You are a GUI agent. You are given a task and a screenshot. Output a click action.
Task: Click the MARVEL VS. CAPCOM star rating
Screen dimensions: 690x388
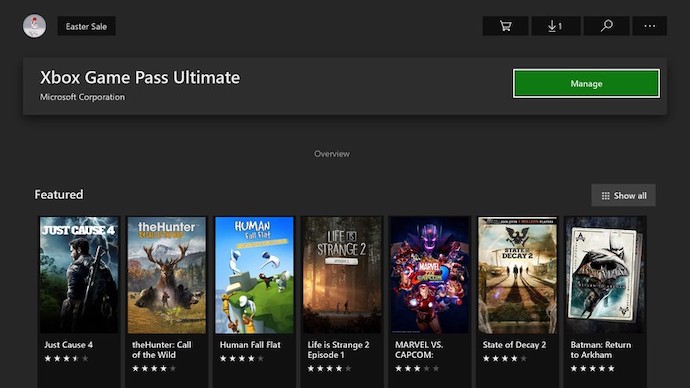[417, 369]
